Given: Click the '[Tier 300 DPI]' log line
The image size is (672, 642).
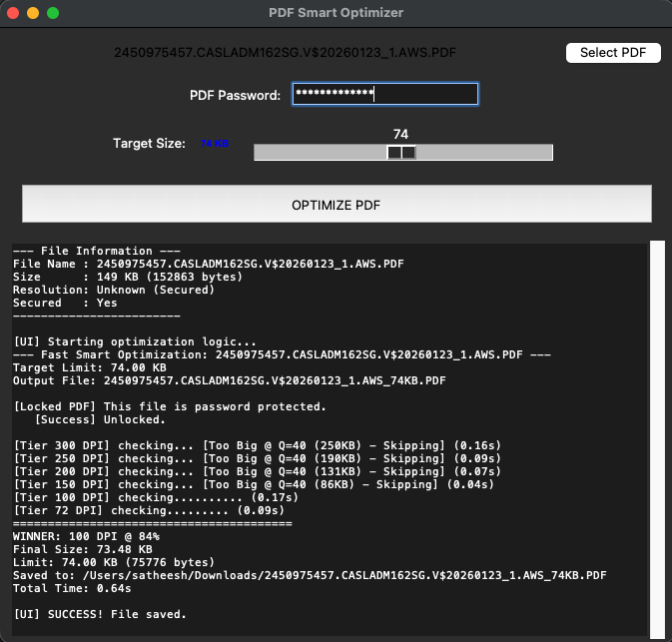Looking at the screenshot, I should [258, 445].
